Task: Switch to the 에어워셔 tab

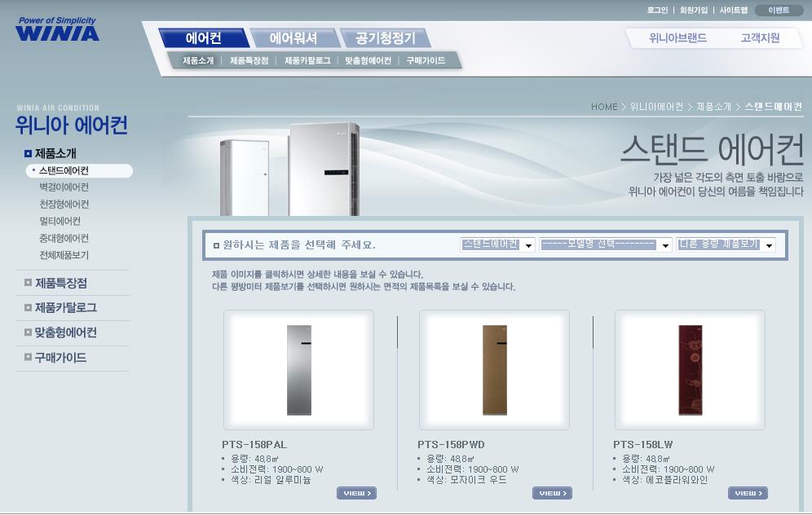Action: click(x=293, y=38)
